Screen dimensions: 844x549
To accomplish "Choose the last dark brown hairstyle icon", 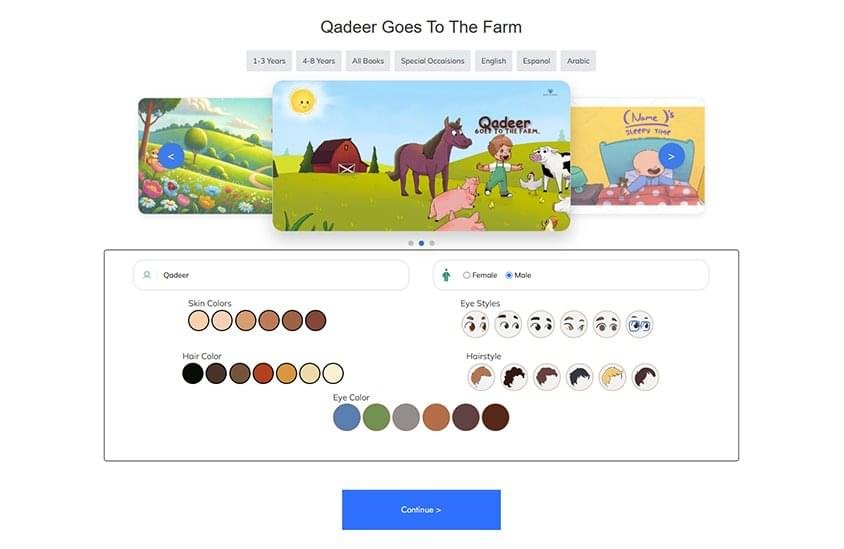I will [x=645, y=377].
